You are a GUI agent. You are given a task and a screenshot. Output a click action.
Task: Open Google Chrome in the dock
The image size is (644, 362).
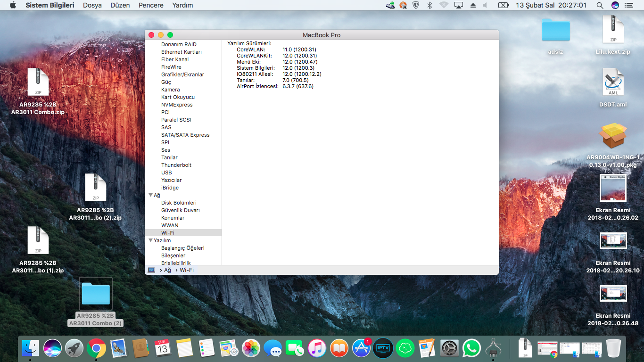coord(96,348)
